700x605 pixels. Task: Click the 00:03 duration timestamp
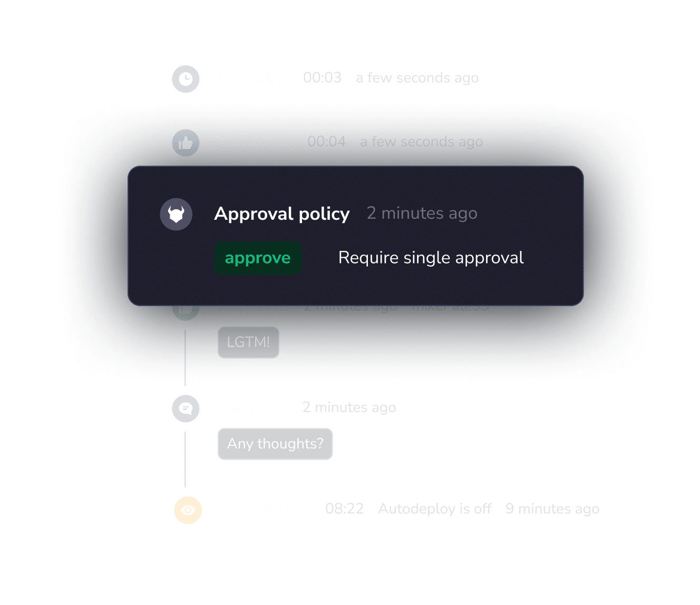pyautogui.click(x=323, y=77)
